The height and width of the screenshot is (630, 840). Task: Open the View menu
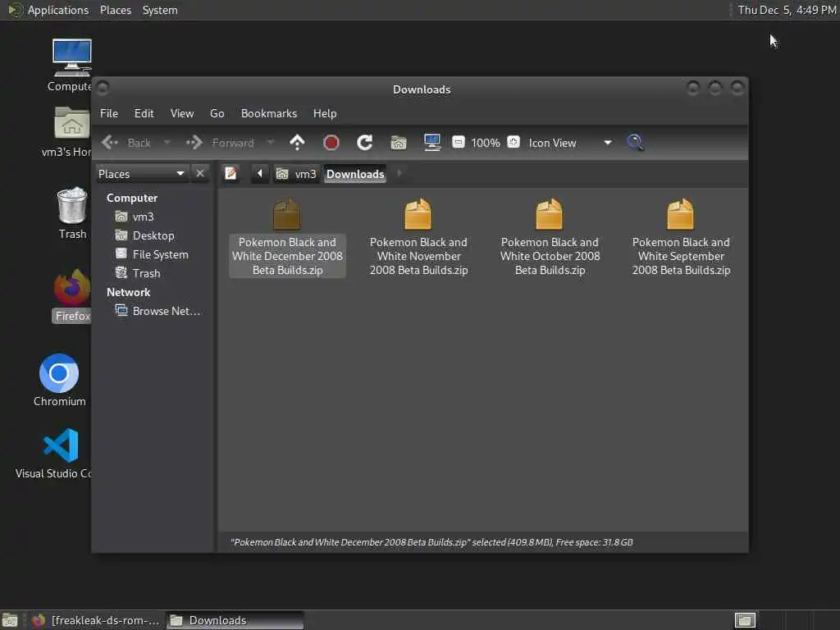(182, 113)
